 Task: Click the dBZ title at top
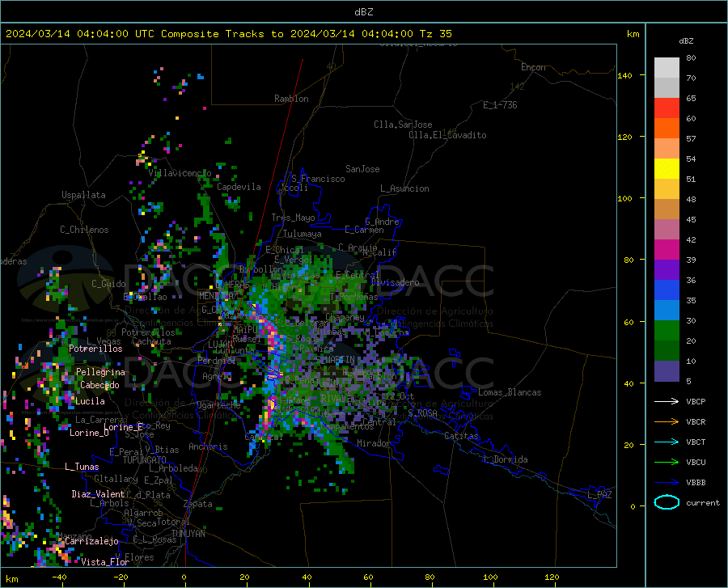(x=363, y=12)
